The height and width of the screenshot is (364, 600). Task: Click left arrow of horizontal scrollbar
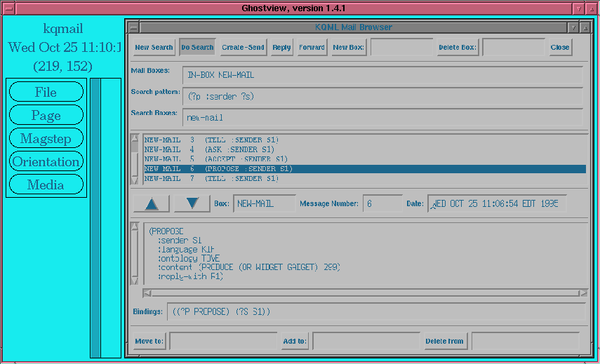pos(147,293)
